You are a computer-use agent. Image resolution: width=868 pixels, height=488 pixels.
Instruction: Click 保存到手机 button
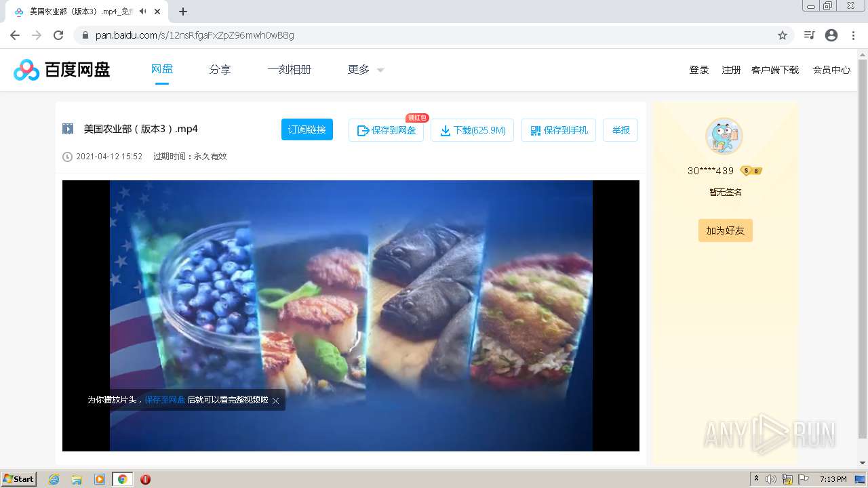tap(558, 130)
